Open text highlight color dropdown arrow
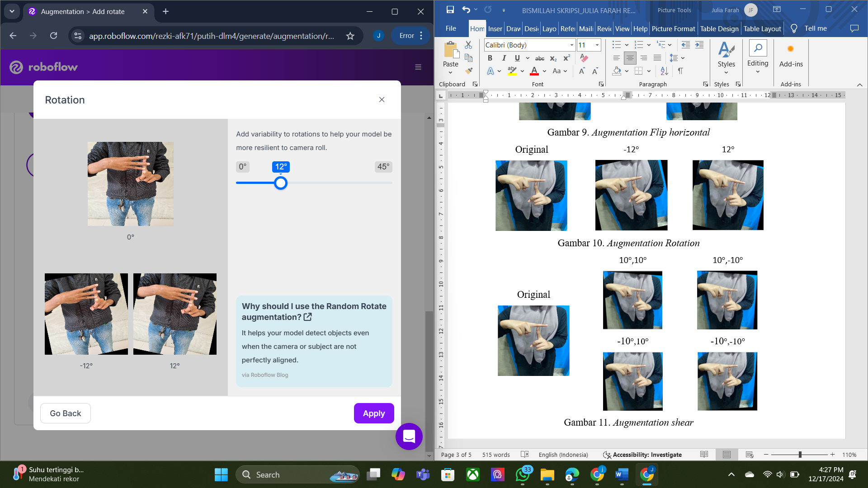Screen dimensions: 868x488 (522, 71)
